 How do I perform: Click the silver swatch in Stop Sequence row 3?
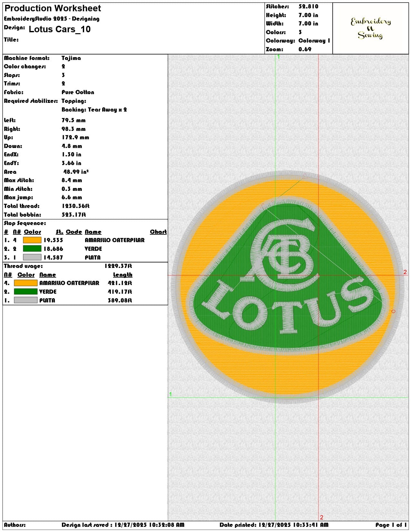[x=32, y=257]
